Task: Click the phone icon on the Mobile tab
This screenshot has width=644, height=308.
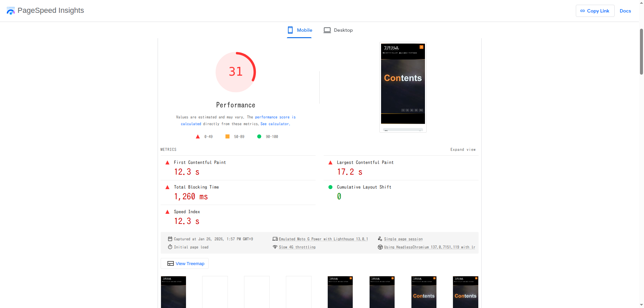Action: point(290,30)
